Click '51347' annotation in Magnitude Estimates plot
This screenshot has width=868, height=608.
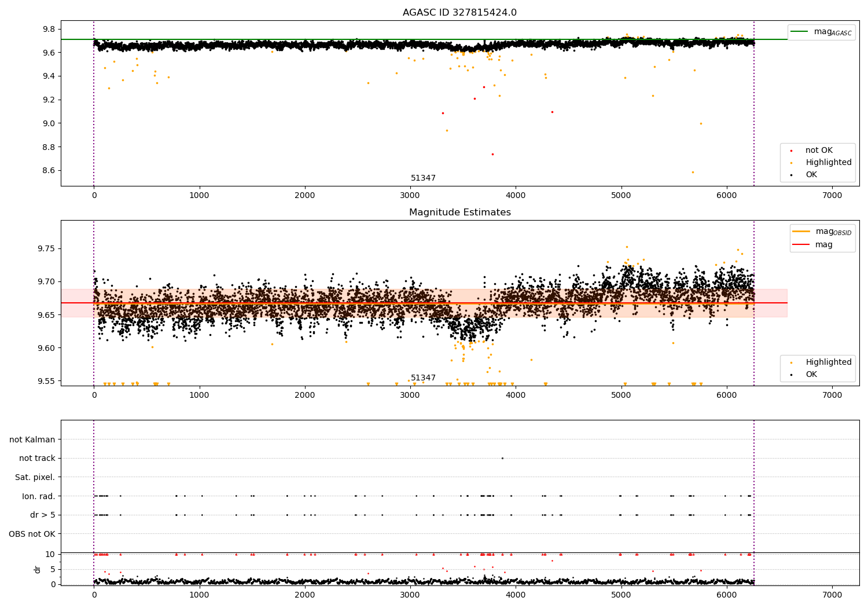point(423,378)
